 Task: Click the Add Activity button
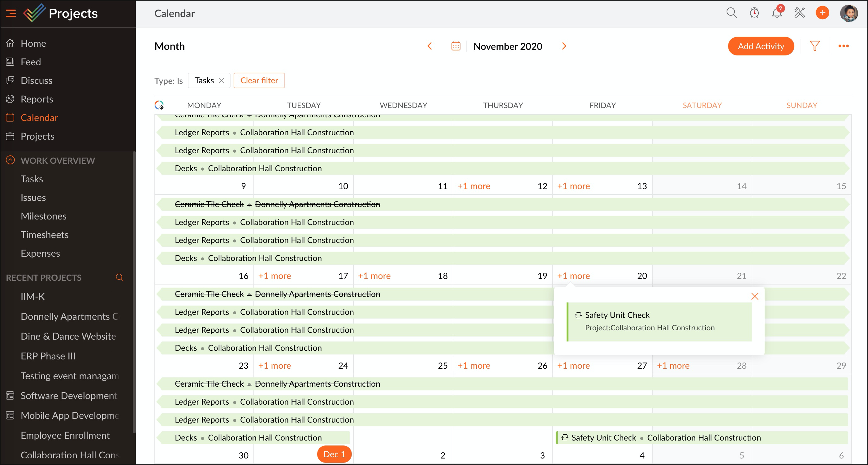tap(761, 46)
